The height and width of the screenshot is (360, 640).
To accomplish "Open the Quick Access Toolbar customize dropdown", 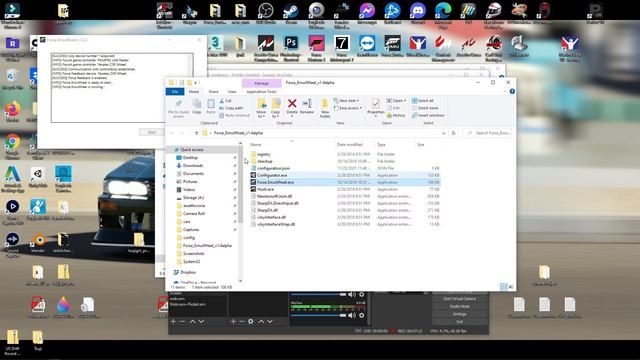I will point(196,82).
